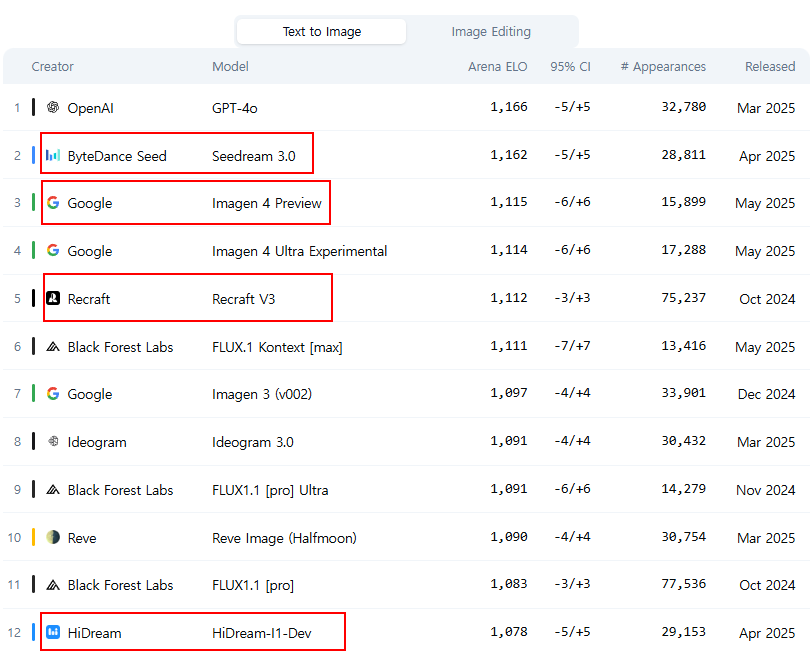Select the GPT-4o model name
This screenshot has width=812, height=655.
click(x=235, y=108)
